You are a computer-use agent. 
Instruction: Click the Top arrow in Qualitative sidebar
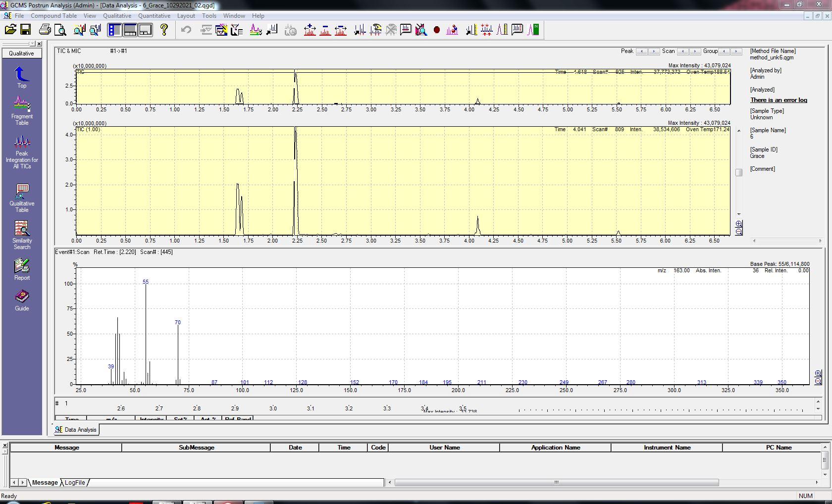pos(22,77)
